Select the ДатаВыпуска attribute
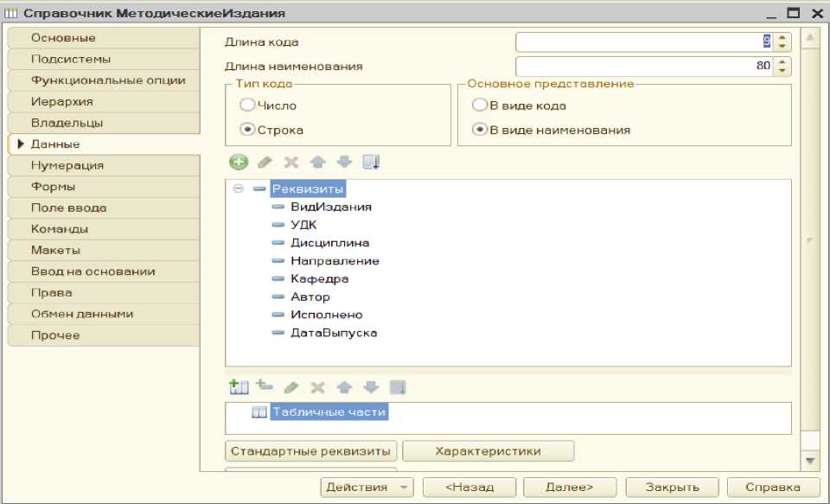Viewport: 830px width, 504px height. click(x=334, y=333)
